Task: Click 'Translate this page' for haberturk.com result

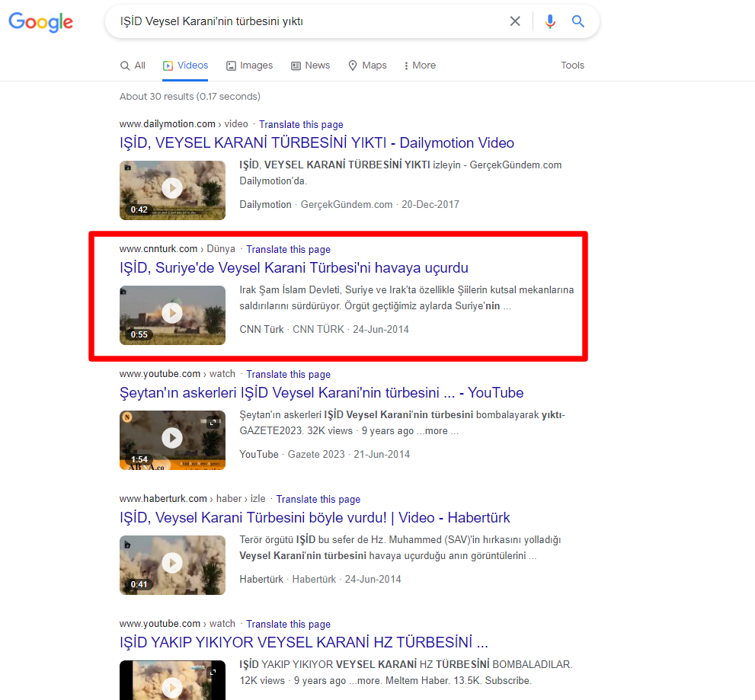Action: pyautogui.click(x=318, y=499)
